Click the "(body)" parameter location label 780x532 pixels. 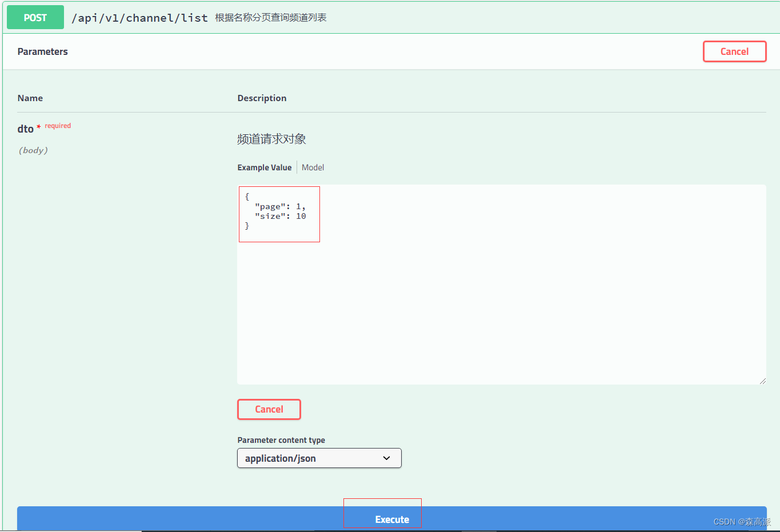(33, 150)
